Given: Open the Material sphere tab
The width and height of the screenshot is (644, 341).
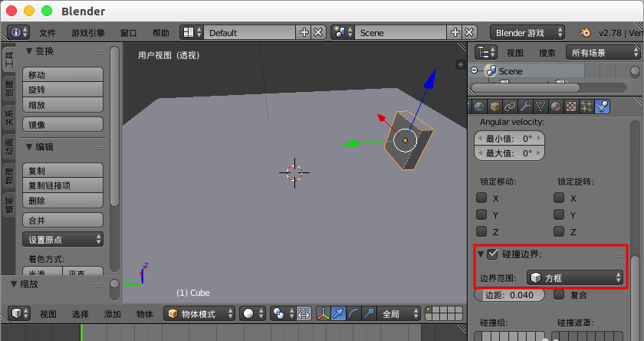Looking at the screenshot, I should coord(555,107).
